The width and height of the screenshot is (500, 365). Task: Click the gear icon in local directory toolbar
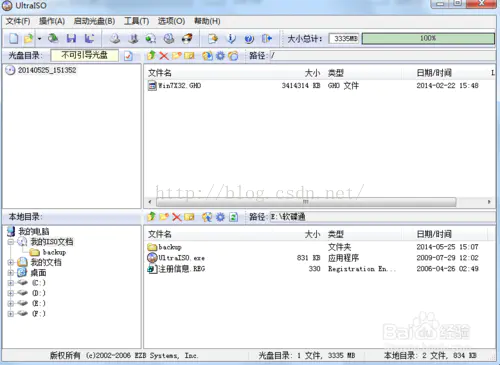click(220, 217)
